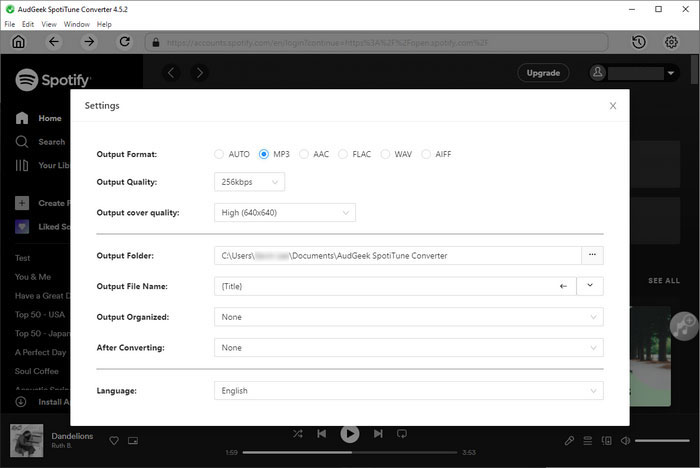Screen dimensions: 700x468
Task: Expand the user account dropdown arrow
Action: coord(671,73)
